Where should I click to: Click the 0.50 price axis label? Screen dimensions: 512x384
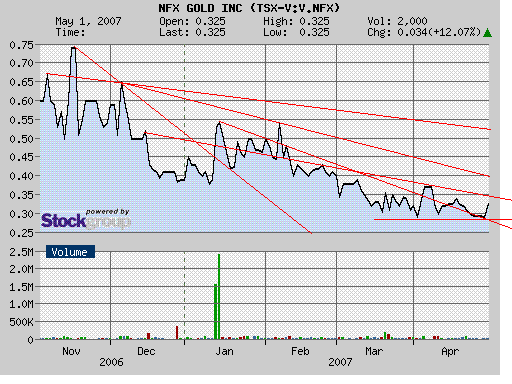coord(22,138)
